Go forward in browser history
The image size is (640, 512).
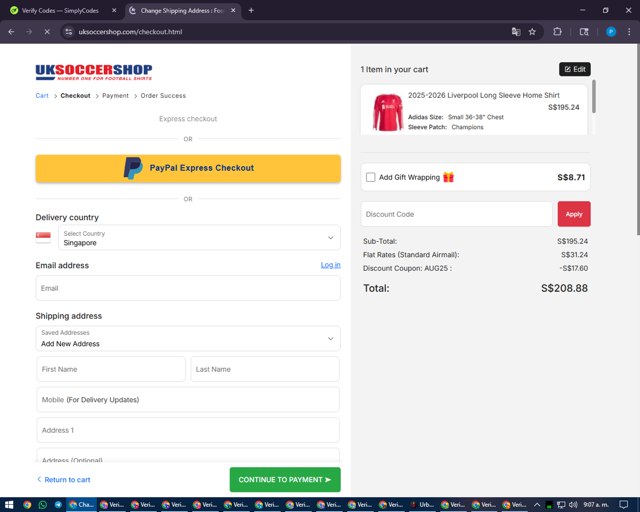[x=29, y=31]
